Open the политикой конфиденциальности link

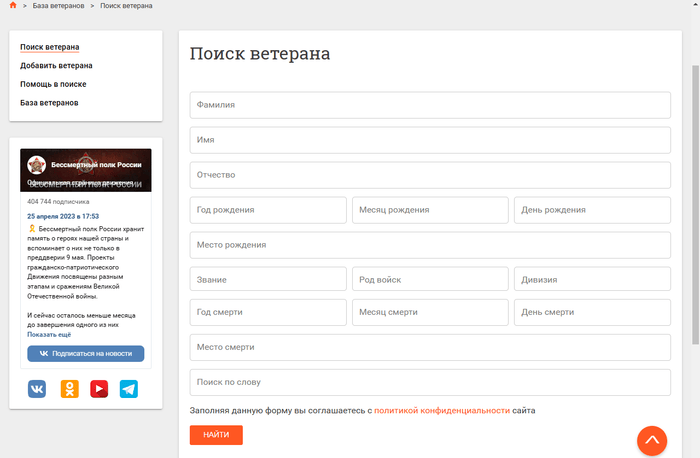click(x=442, y=410)
